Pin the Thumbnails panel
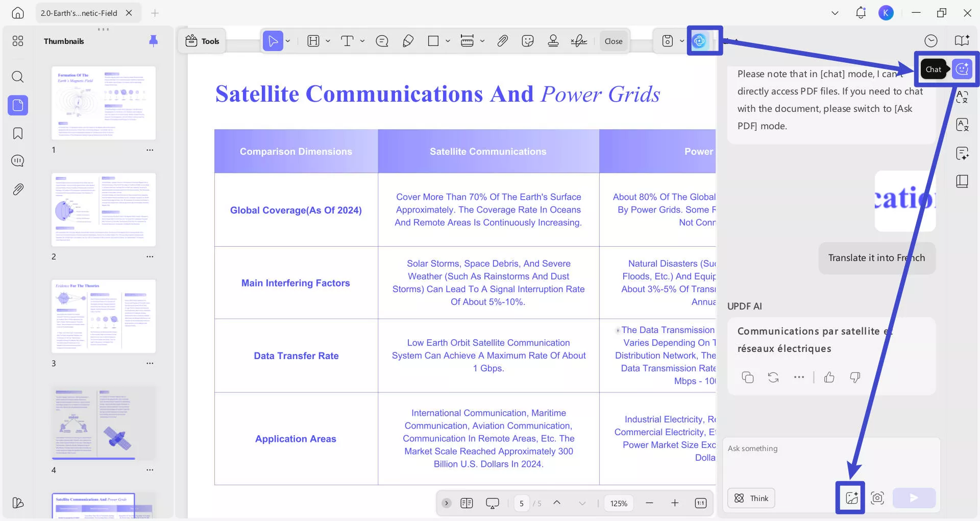The image size is (980, 521). coord(153,41)
